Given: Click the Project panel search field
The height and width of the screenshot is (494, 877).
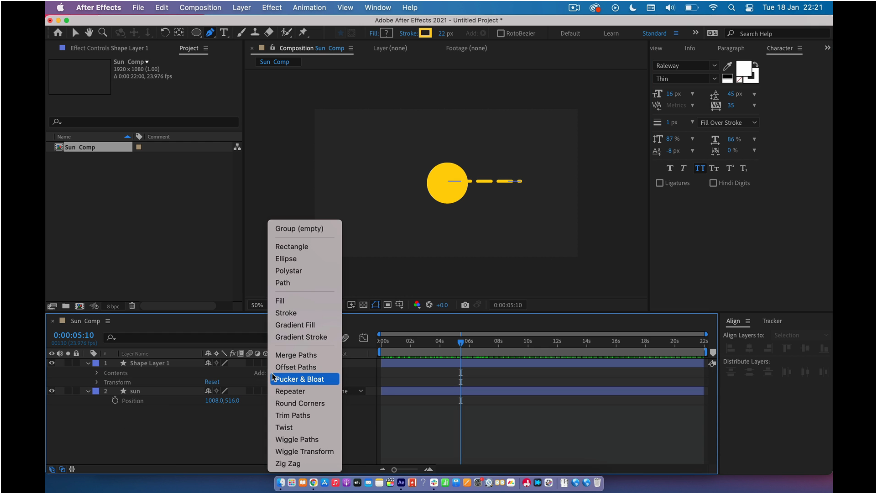Looking at the screenshot, I should (144, 121).
